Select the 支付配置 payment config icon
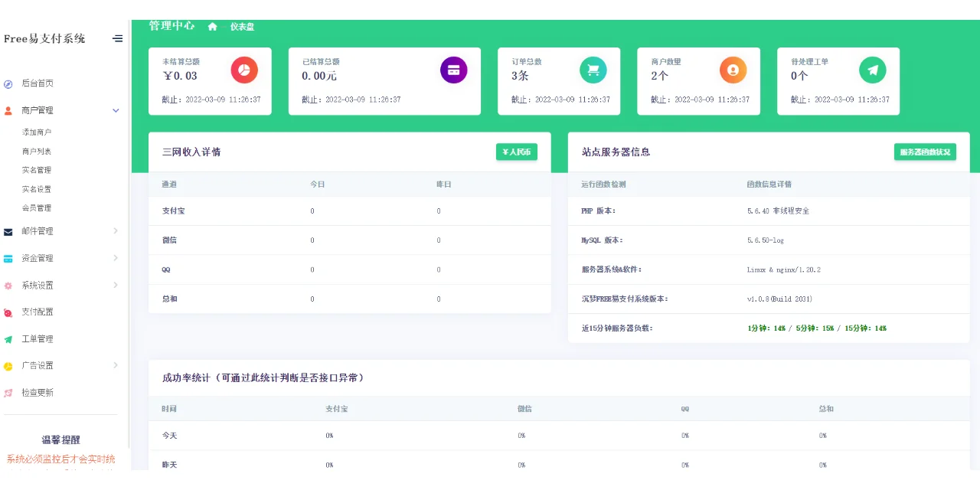 tap(8, 312)
